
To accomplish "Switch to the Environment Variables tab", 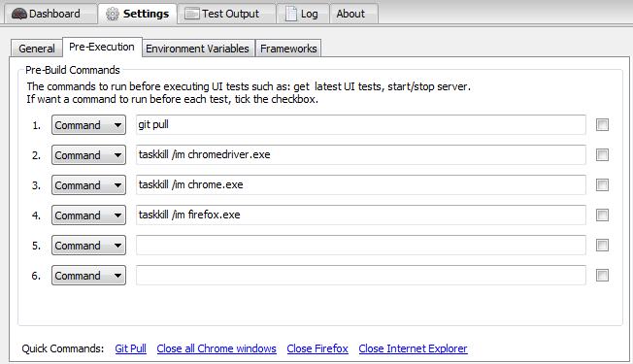I will 197,49.
